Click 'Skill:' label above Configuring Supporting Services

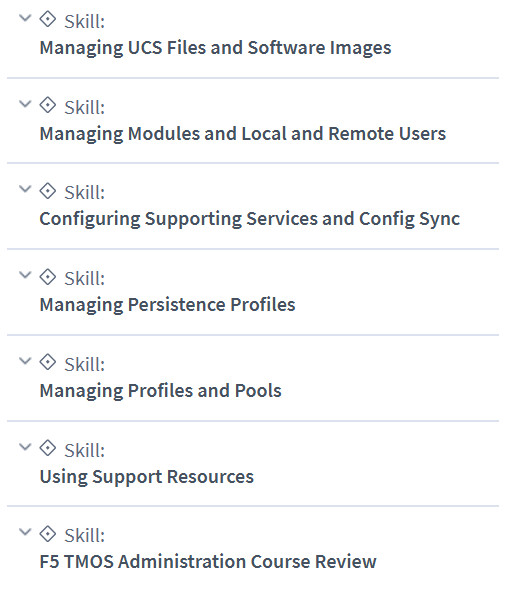(84, 192)
